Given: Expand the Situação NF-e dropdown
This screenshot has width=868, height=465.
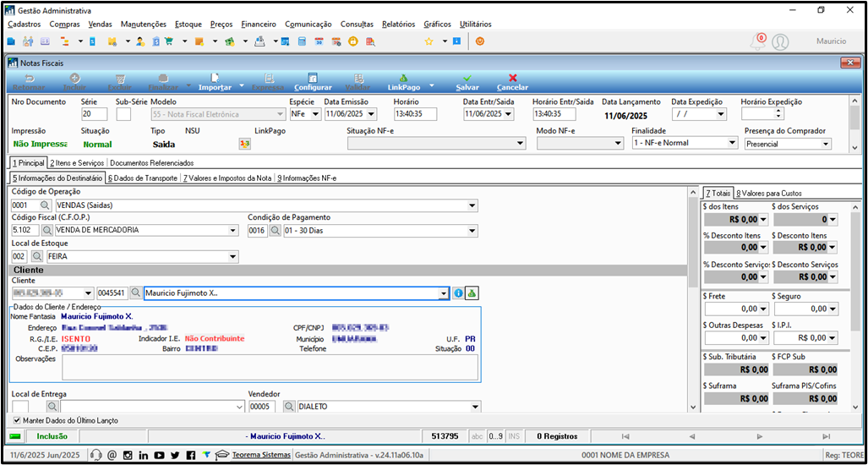Looking at the screenshot, I should click(520, 144).
